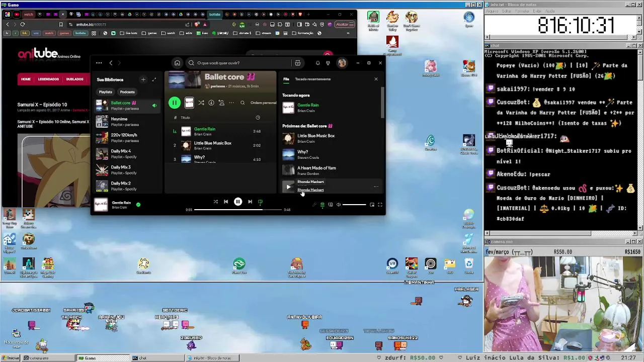Select botlabs browser tab

(215, 14)
